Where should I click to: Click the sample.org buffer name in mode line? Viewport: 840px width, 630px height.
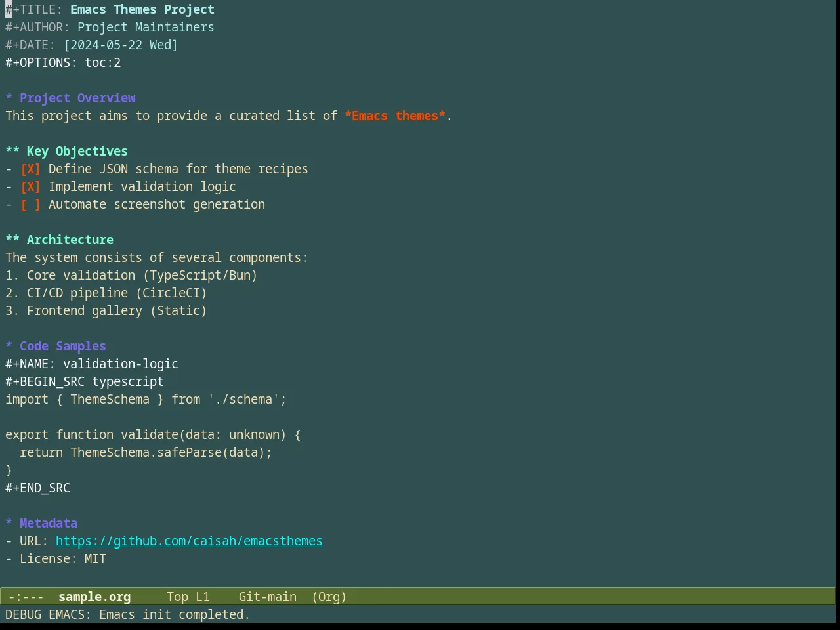point(94,597)
